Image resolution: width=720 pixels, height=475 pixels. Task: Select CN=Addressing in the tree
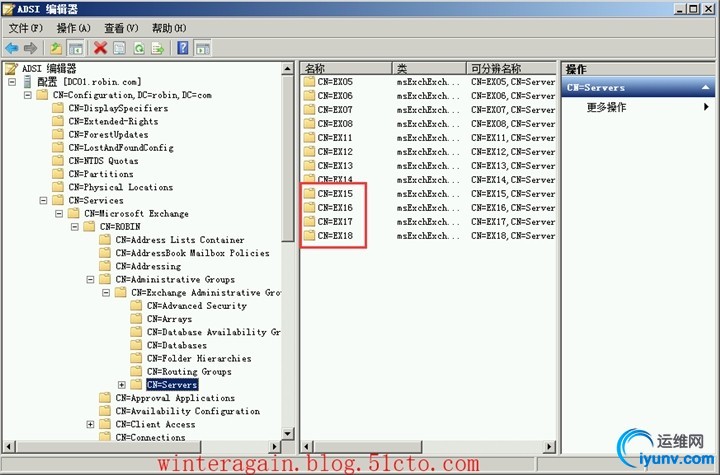click(148, 266)
